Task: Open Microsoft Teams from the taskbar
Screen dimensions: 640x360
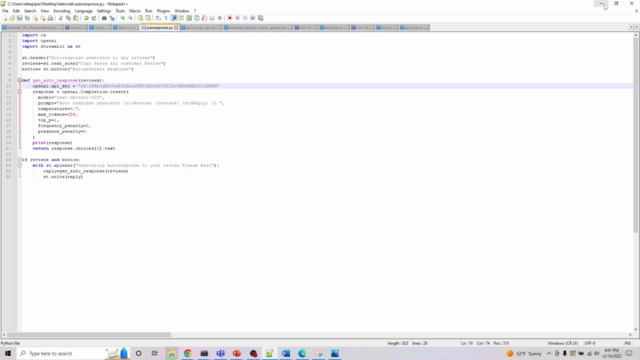Action: click(220, 353)
